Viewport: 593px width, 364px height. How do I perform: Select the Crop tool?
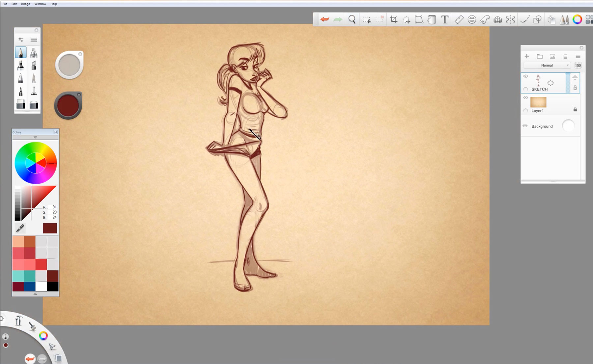click(393, 19)
